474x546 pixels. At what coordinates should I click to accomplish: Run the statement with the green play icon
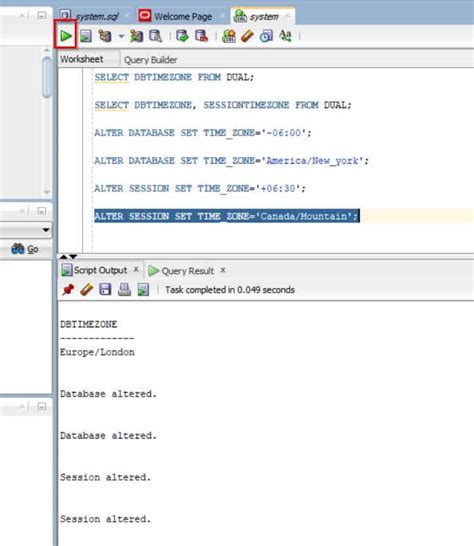[x=65, y=36]
